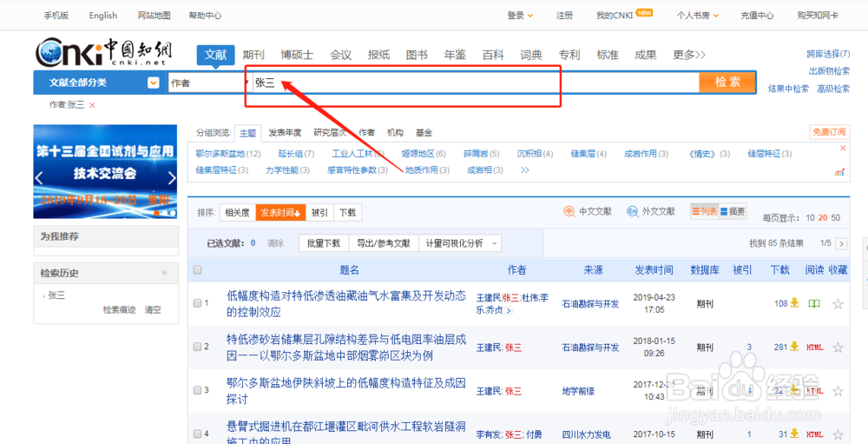Image resolution: width=868 pixels, height=444 pixels.
Task: Expand more topics with the >> arrows
Action: [525, 170]
